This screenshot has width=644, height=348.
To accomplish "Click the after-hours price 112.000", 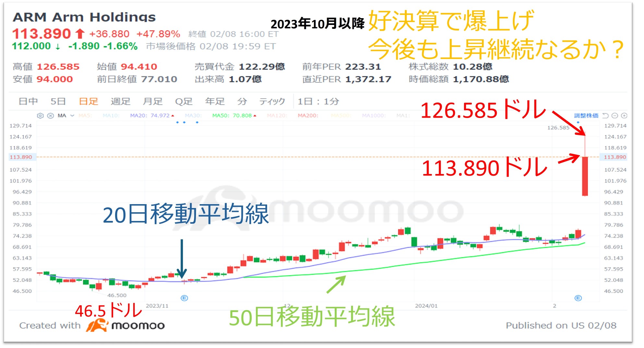I will tap(31, 46).
